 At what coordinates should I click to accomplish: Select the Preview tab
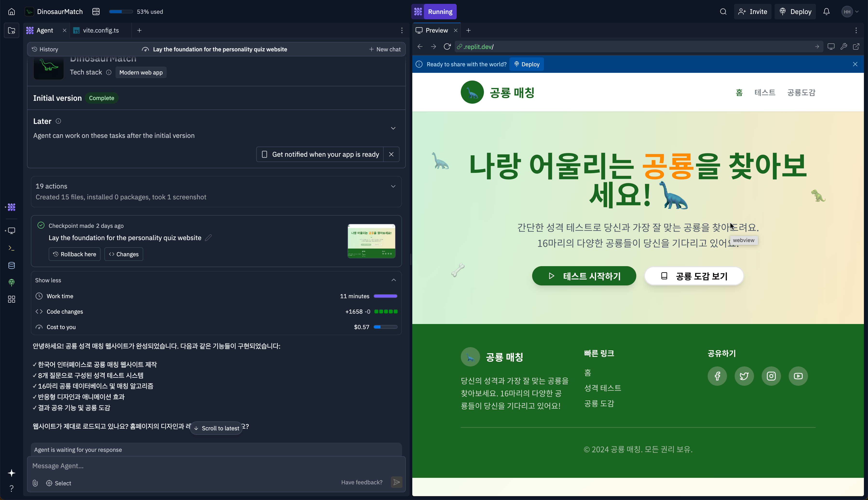436,31
